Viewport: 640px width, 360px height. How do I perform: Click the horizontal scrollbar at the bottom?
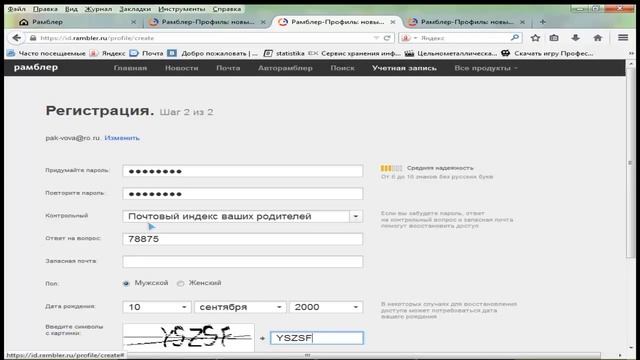tap(307, 355)
